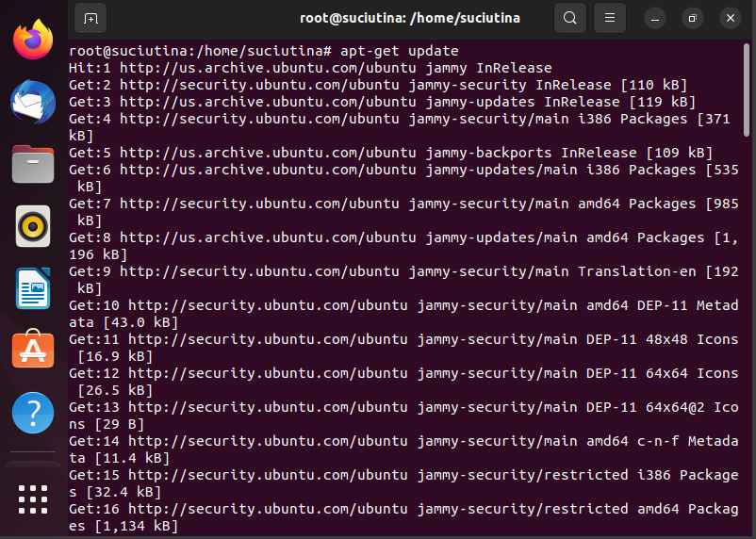Click the Get:2 jammy-security InRelease line
The width and height of the screenshot is (756, 539).
click(377, 85)
